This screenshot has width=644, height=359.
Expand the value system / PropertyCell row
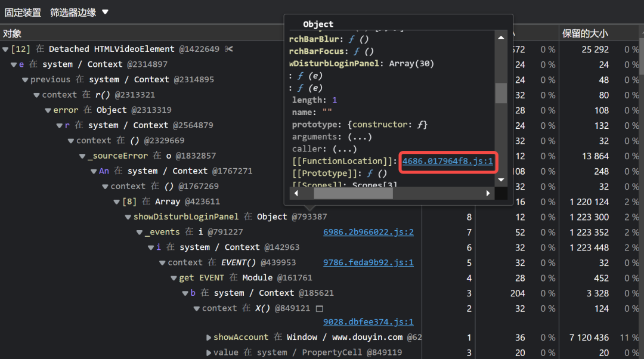209,352
